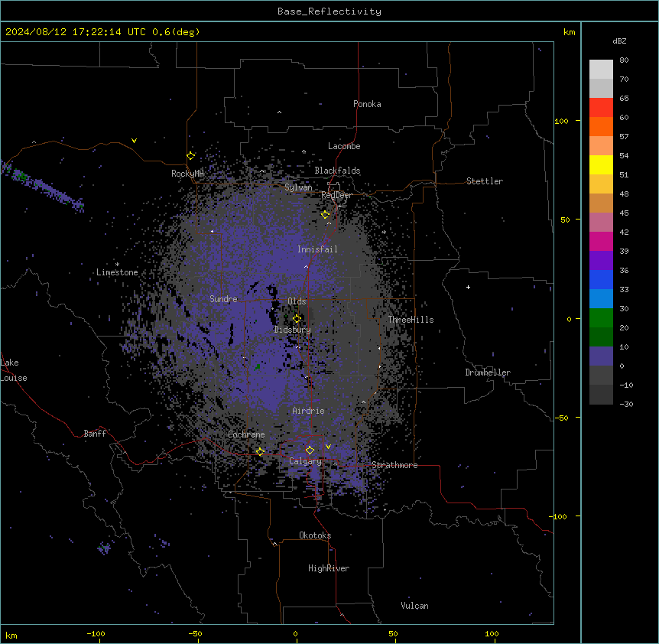Viewport: 659px width, 644px height.
Task: Click the 50 tick on the bottom axis
Action: (x=393, y=633)
